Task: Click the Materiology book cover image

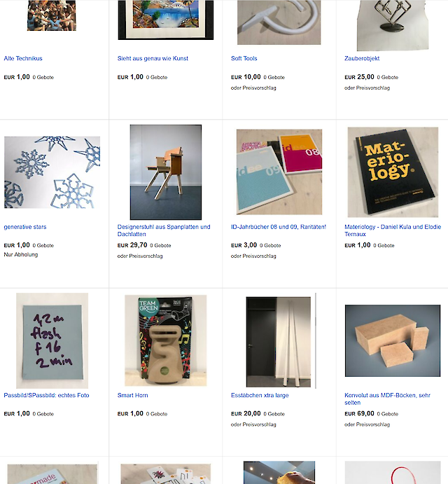Action: pyautogui.click(x=393, y=172)
